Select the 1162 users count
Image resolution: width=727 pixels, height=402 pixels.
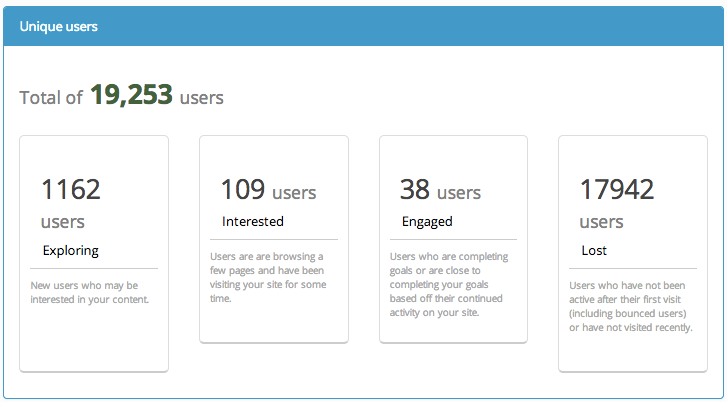(x=70, y=189)
